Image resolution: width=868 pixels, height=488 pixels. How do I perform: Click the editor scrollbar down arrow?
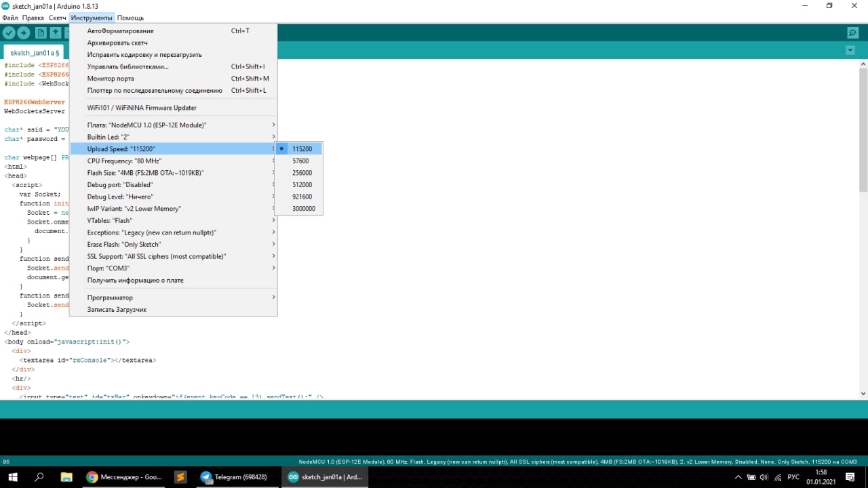click(x=863, y=394)
